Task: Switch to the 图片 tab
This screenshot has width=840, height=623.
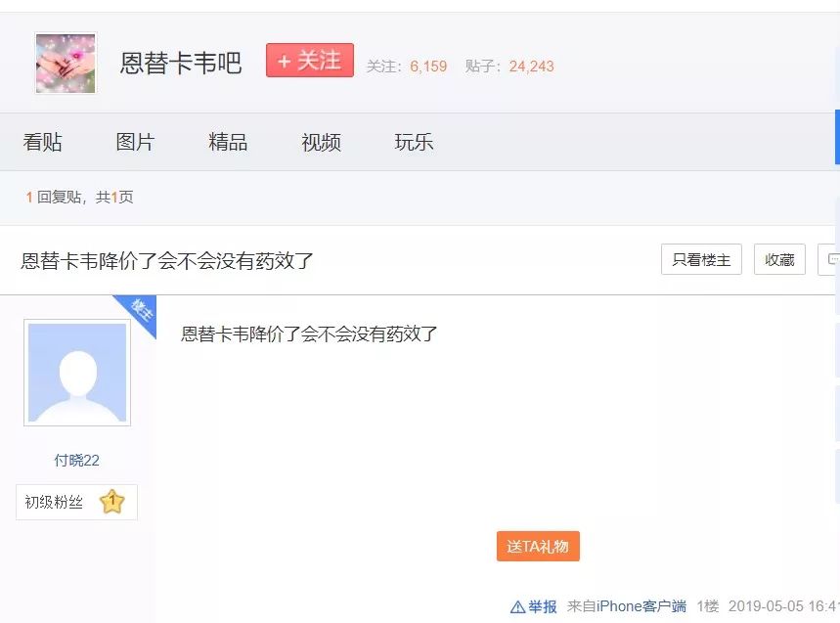Action: (135, 142)
